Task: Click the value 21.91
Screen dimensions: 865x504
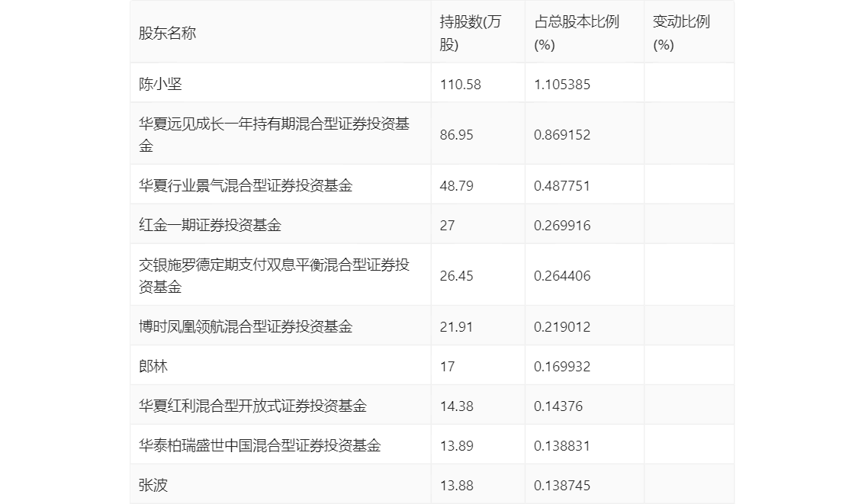Action: [x=456, y=327]
